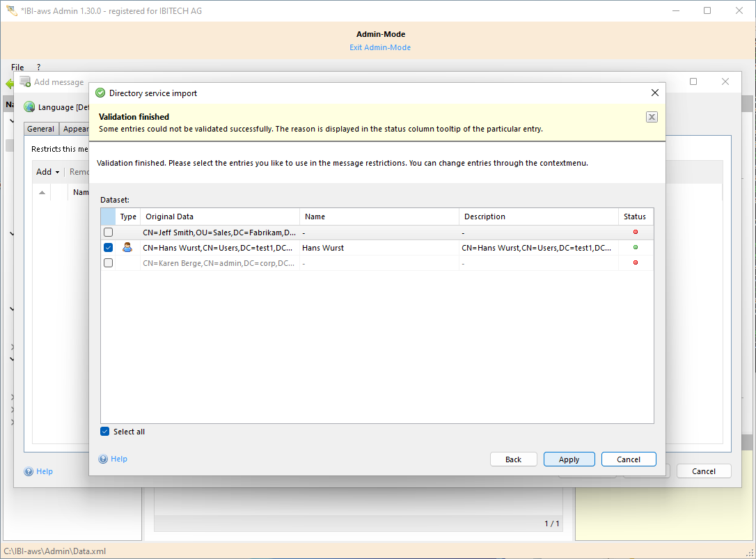Uncheck the Hans Wurst entry checkbox
This screenshot has width=756, height=559.
[x=108, y=247]
